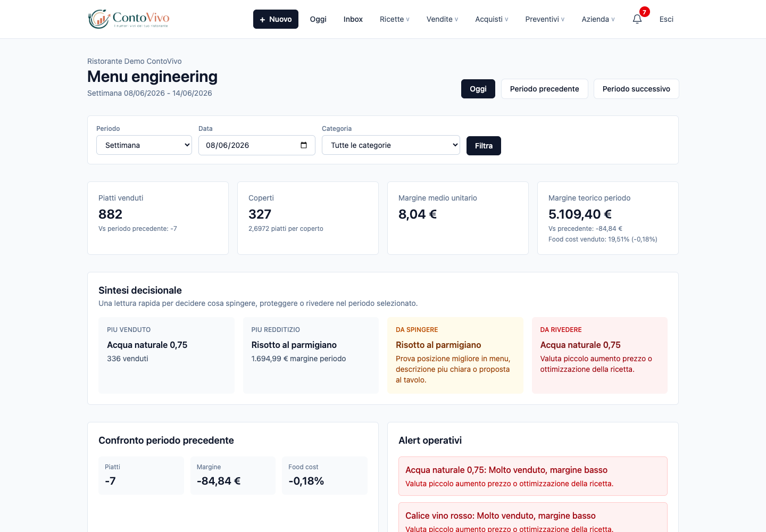Click the Da spingere Risotto al parmigiano card
Image resolution: width=766 pixels, height=532 pixels.
pyautogui.click(x=455, y=355)
